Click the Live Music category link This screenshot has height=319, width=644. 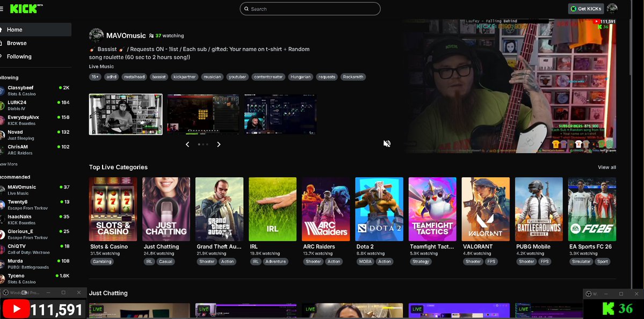(x=102, y=67)
